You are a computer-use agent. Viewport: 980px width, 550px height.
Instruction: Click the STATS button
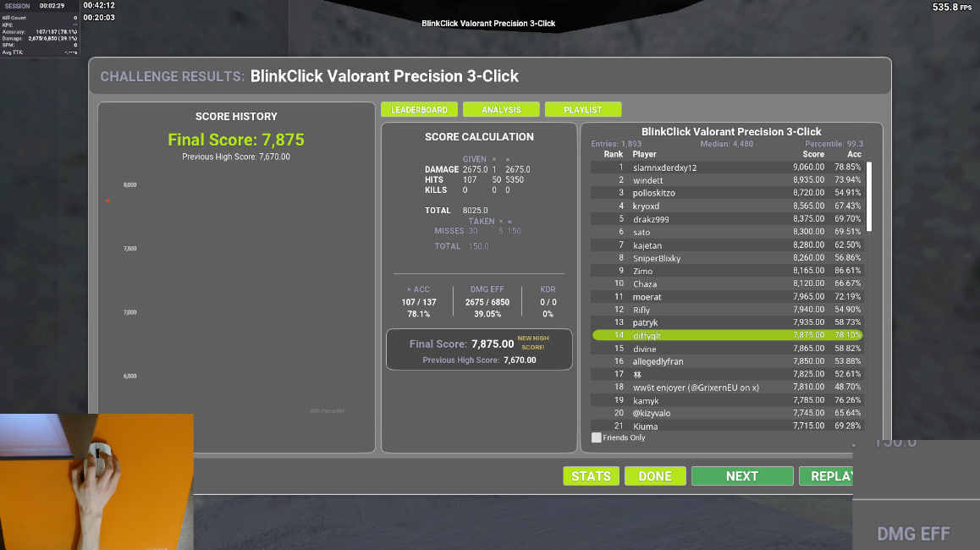pos(591,476)
